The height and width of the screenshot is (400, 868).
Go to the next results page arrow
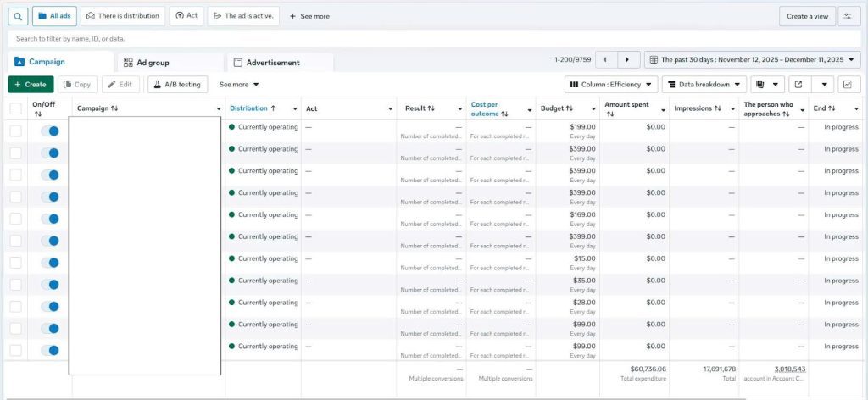pos(627,60)
